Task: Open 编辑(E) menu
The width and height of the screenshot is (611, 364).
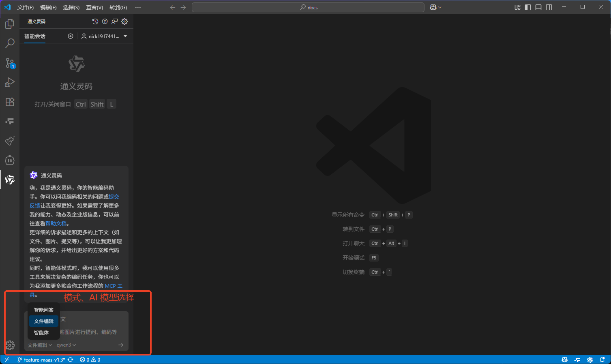Action: tap(48, 7)
